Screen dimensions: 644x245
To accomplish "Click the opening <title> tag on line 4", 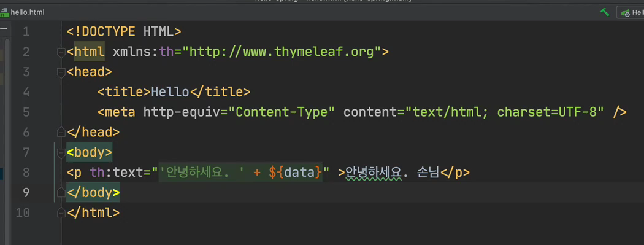I will coord(124,92).
